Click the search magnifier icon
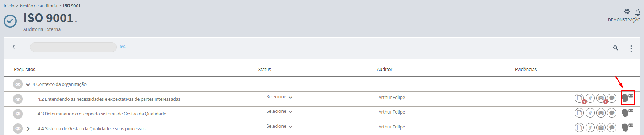 [616, 48]
